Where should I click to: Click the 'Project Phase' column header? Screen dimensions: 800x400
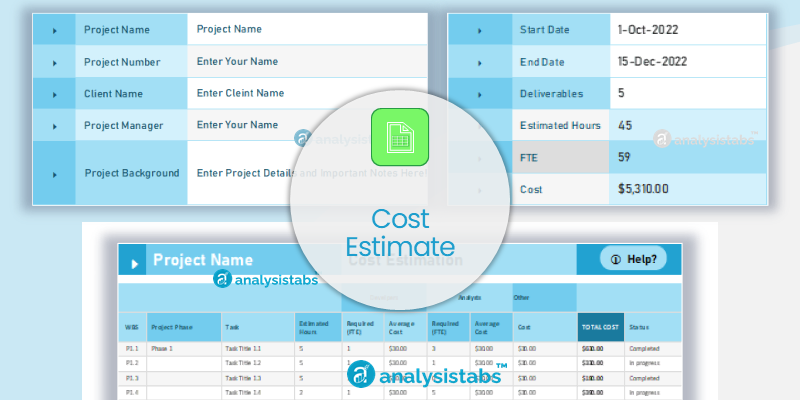184,327
